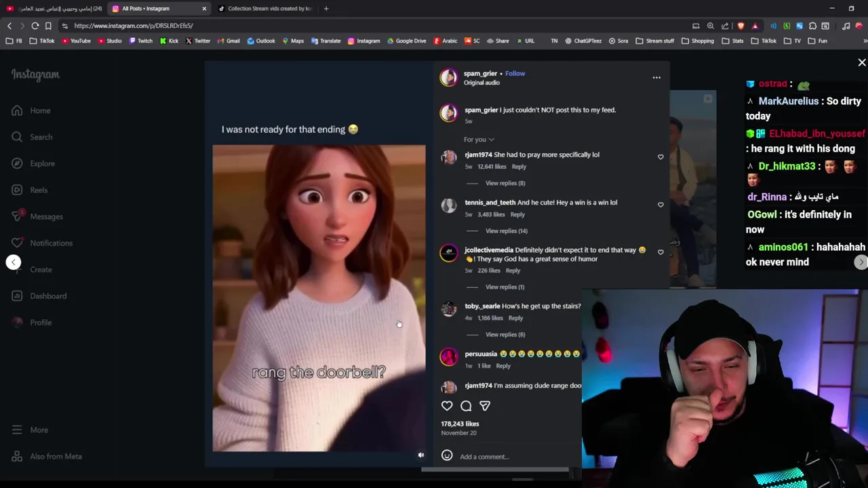Click the Add a comment field
The image size is (868, 488).
coord(515,456)
